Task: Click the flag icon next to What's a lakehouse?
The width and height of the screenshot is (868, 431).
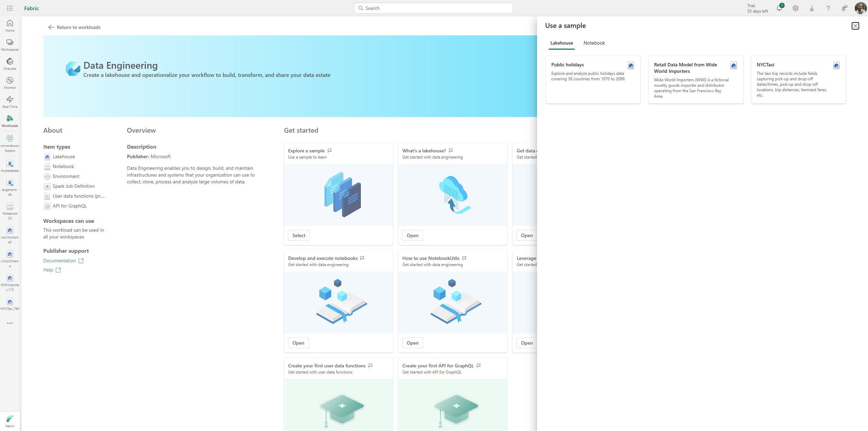Action: [x=451, y=151]
